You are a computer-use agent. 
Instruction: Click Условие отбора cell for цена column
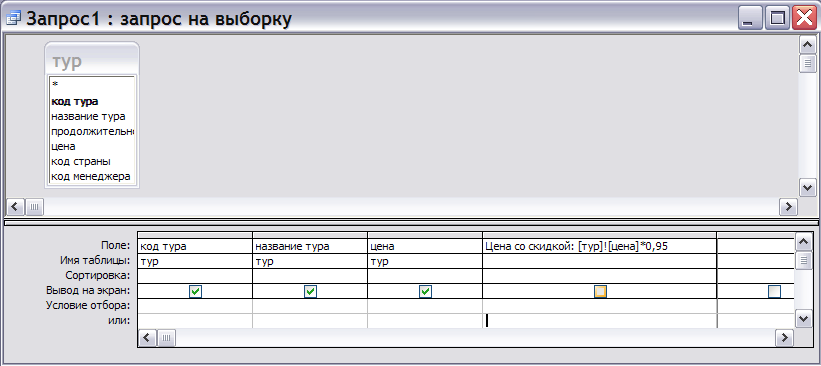425,306
